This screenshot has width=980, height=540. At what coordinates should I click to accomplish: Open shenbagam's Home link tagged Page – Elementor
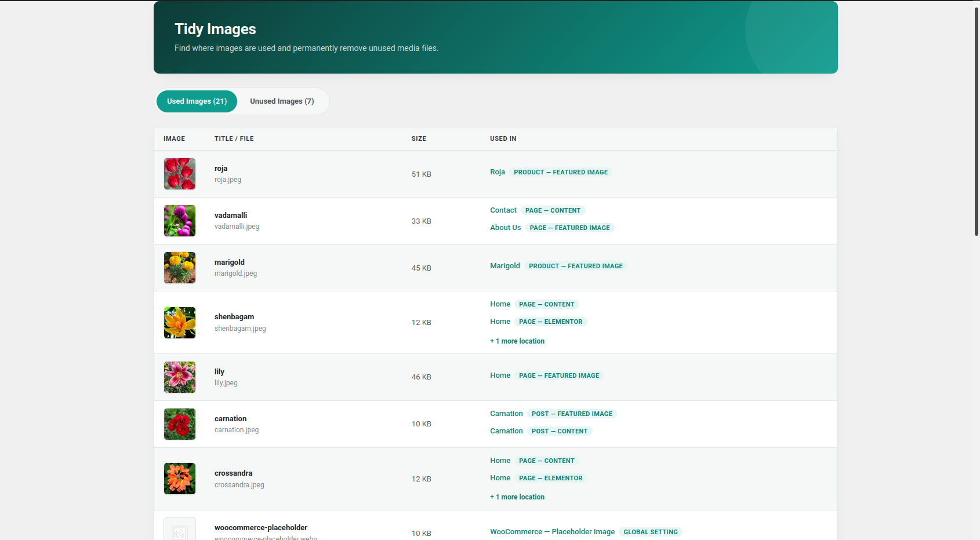tap(500, 322)
